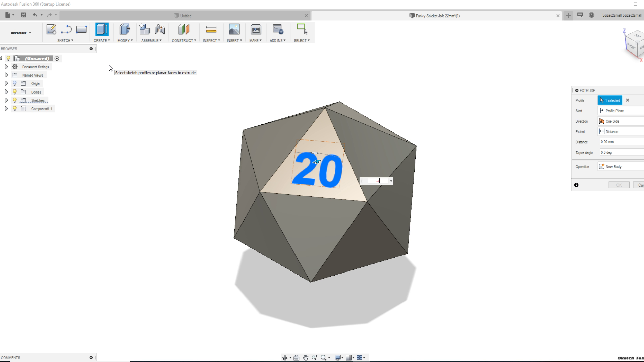Open the Operation New Body dropdown
This screenshot has height=362, width=644.
click(621, 167)
